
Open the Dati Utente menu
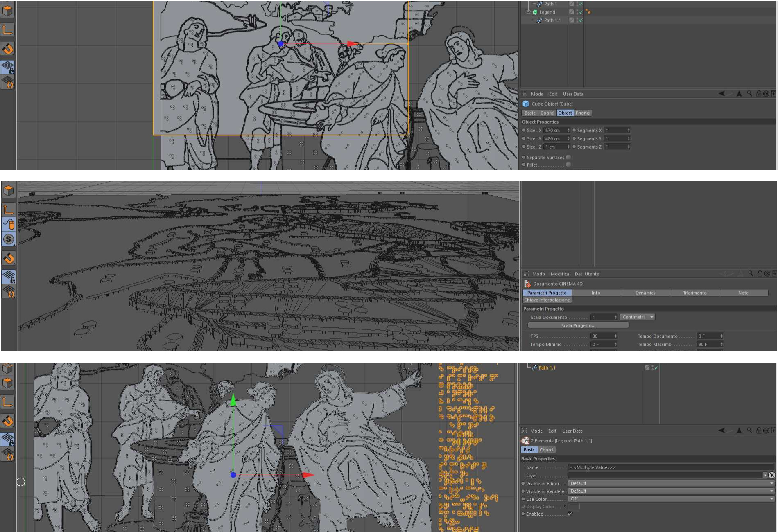coord(587,274)
